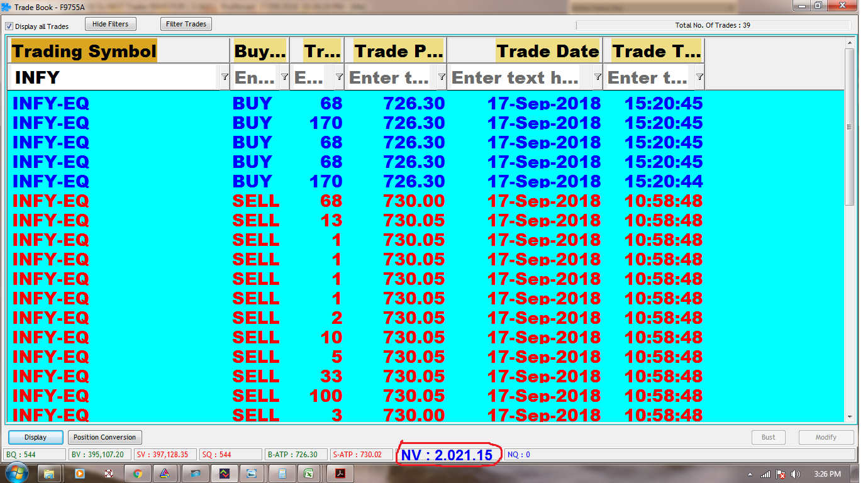Viewport: 868px width, 483px height.
Task: Click the vertical scrollbar thumb of trade list
Action: tap(850, 126)
